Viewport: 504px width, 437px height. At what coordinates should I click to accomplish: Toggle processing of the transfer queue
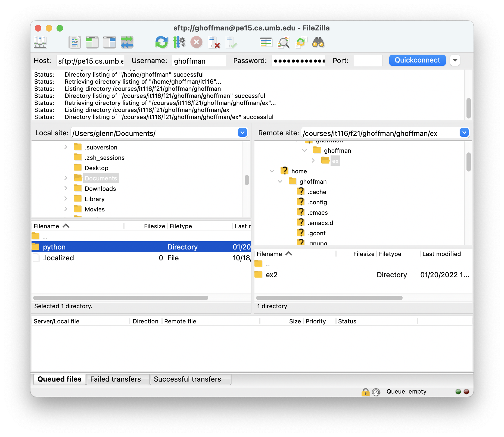(x=179, y=42)
